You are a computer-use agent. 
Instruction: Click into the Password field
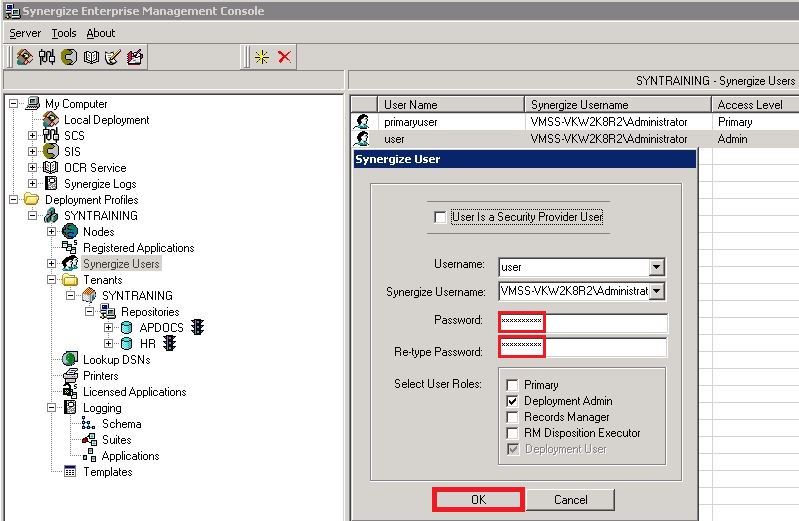click(582, 323)
